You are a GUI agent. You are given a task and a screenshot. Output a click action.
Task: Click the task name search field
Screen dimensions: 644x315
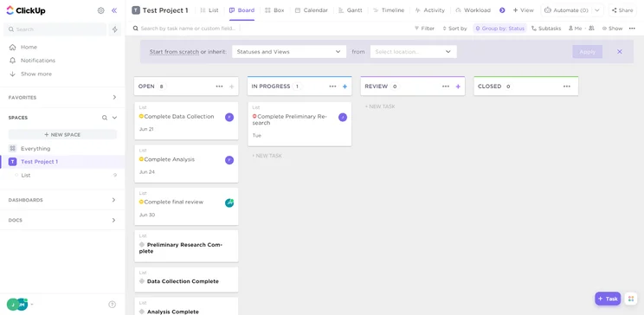(x=188, y=29)
